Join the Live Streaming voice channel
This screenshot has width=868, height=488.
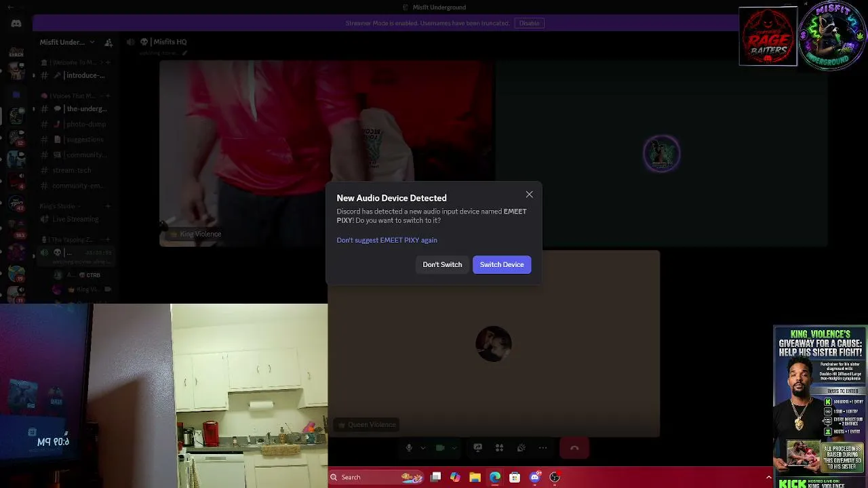click(75, 219)
